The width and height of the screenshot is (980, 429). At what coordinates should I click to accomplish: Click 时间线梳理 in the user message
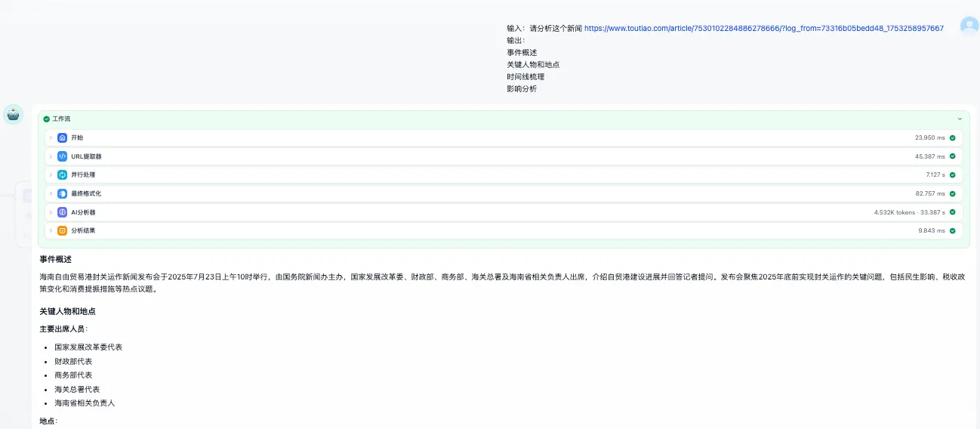(x=525, y=76)
